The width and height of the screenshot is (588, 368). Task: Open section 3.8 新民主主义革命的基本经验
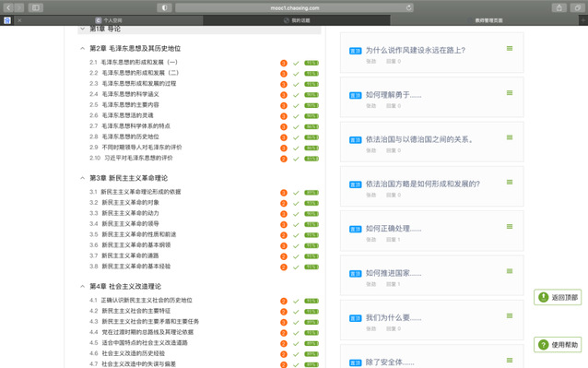(x=130, y=267)
